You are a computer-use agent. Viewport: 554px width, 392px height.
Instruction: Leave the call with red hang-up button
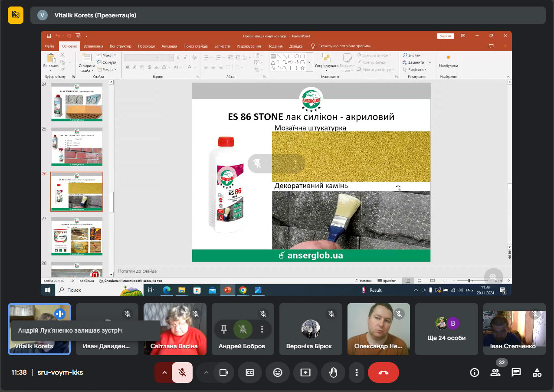pos(384,372)
